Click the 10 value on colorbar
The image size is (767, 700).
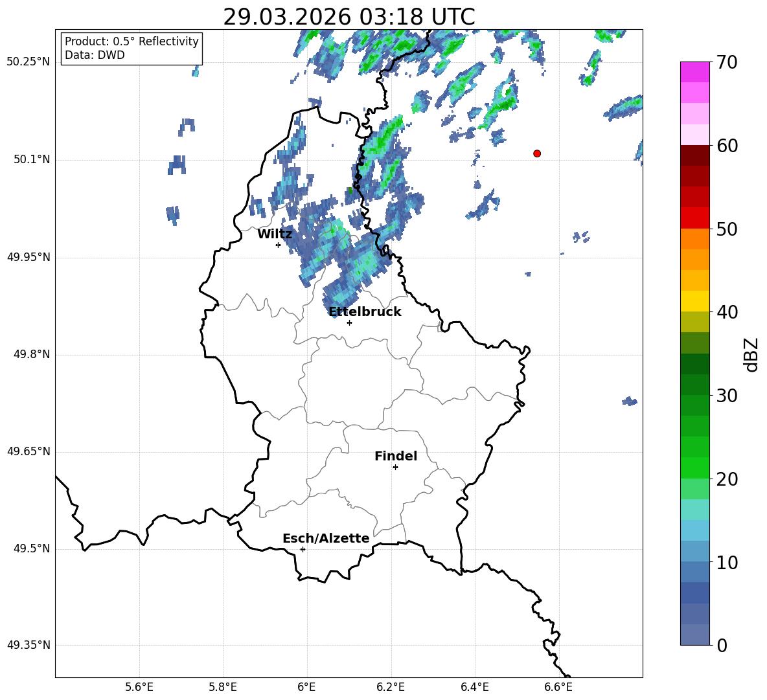[727, 562]
